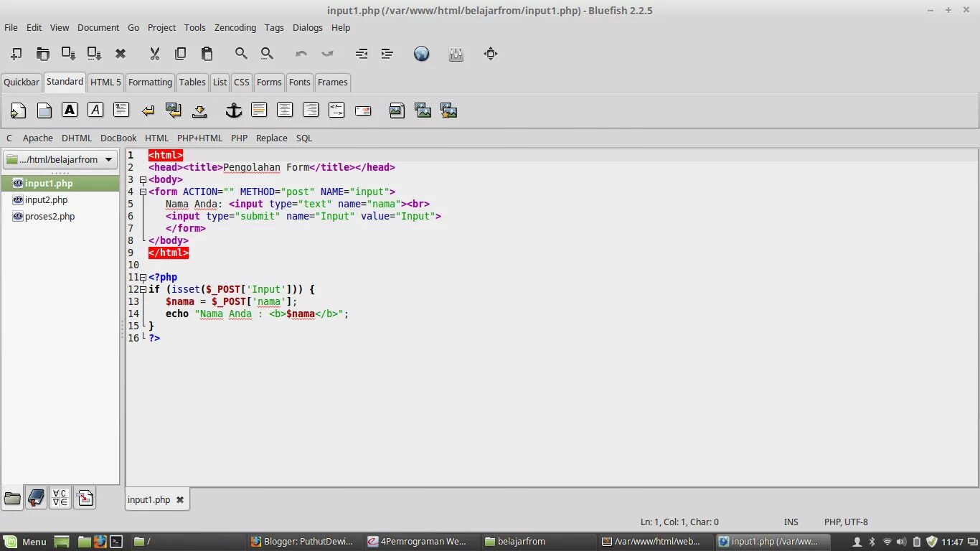Apply Bold with the A icon

click(x=70, y=110)
